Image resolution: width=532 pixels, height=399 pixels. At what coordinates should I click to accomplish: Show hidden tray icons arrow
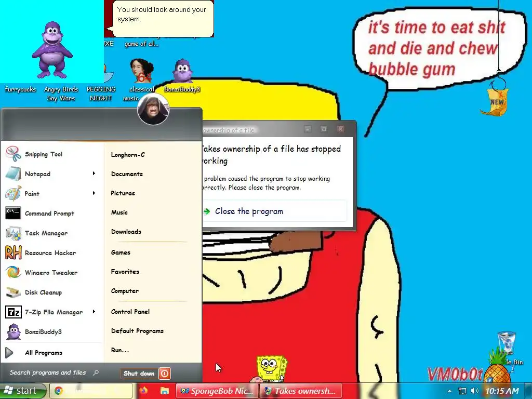(x=449, y=391)
